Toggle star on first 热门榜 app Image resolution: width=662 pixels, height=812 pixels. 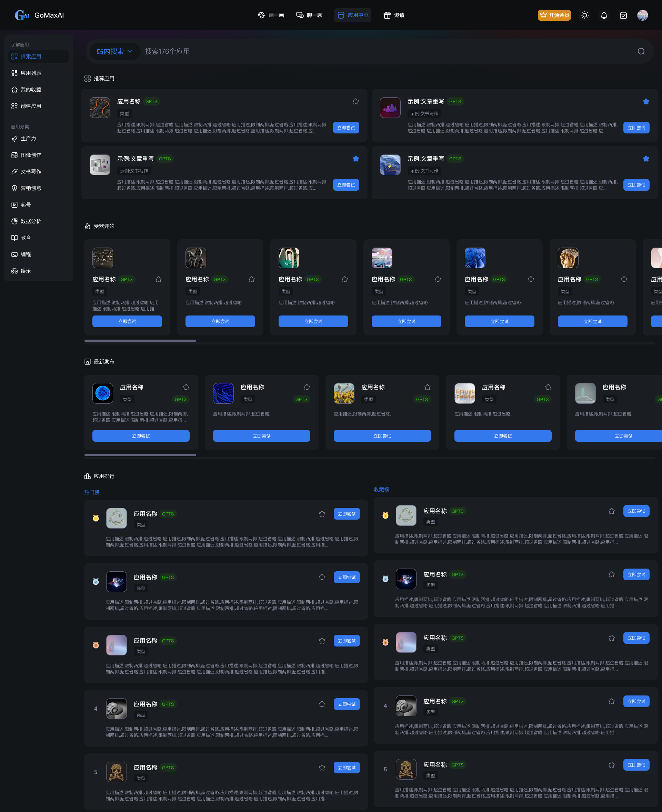pos(322,514)
